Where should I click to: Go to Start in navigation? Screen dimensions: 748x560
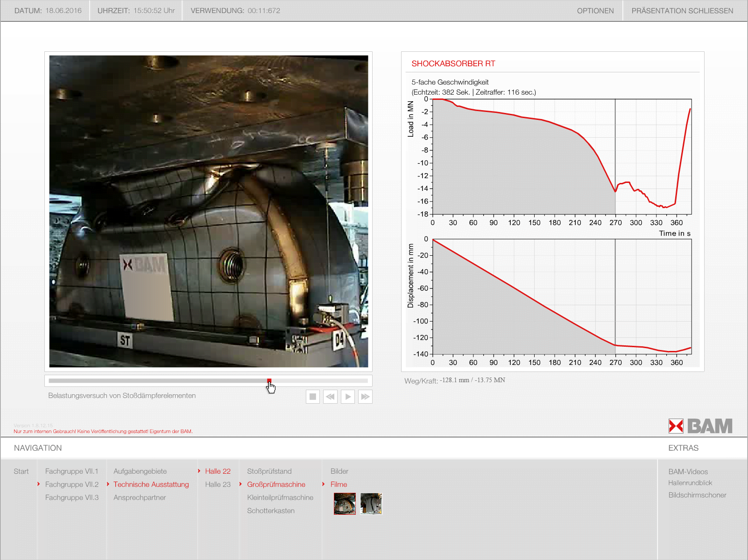click(x=21, y=471)
